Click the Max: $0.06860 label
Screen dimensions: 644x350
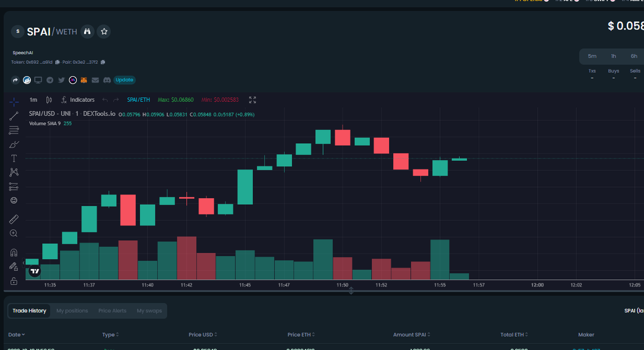[175, 100]
